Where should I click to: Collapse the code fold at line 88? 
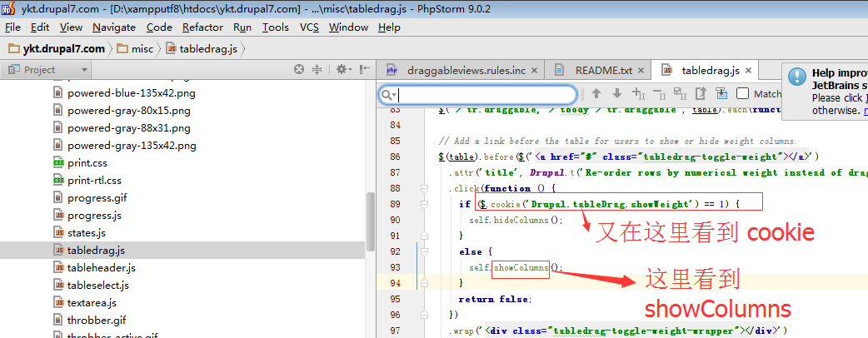coord(424,188)
